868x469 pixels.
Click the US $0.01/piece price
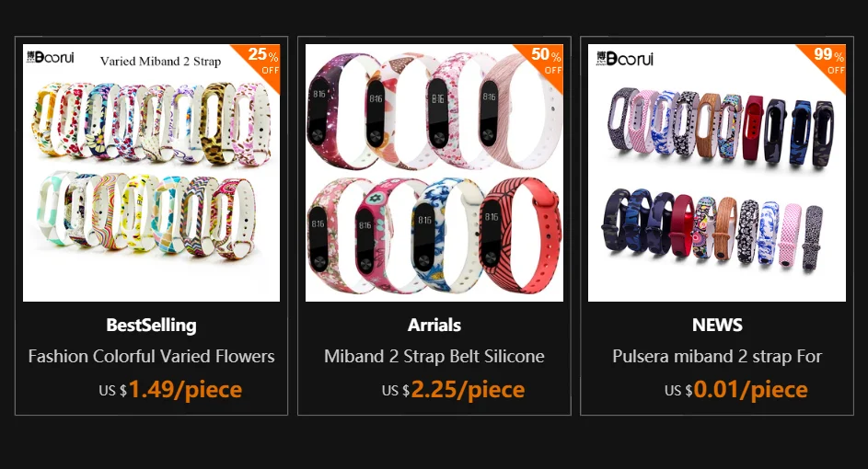point(736,390)
